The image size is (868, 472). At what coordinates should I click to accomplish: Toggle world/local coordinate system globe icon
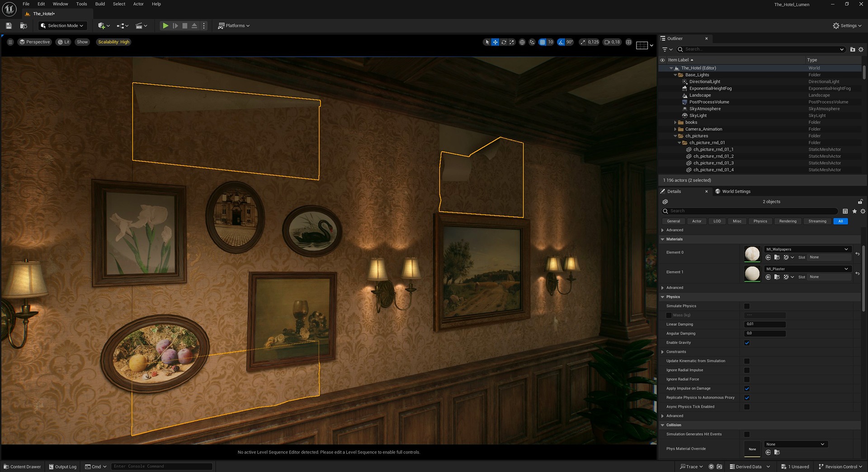(522, 42)
